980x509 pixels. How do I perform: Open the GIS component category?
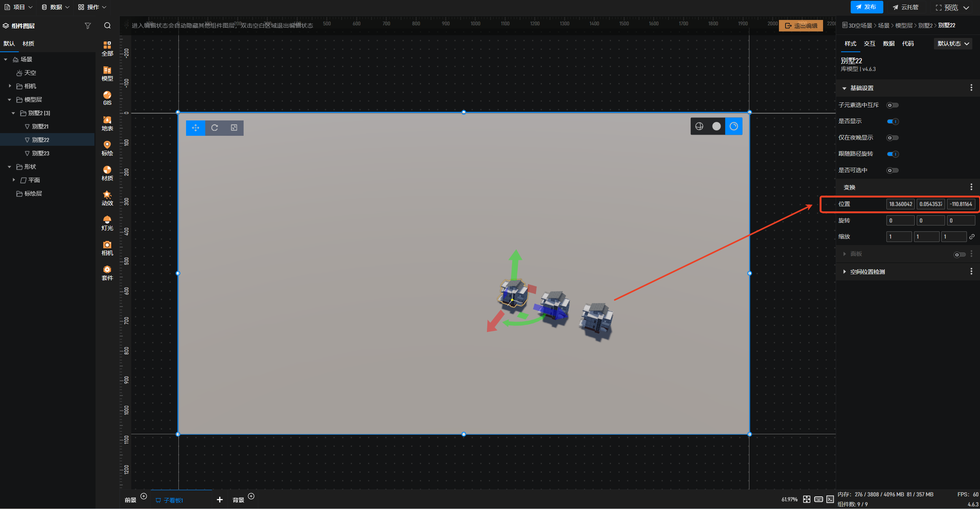point(107,98)
